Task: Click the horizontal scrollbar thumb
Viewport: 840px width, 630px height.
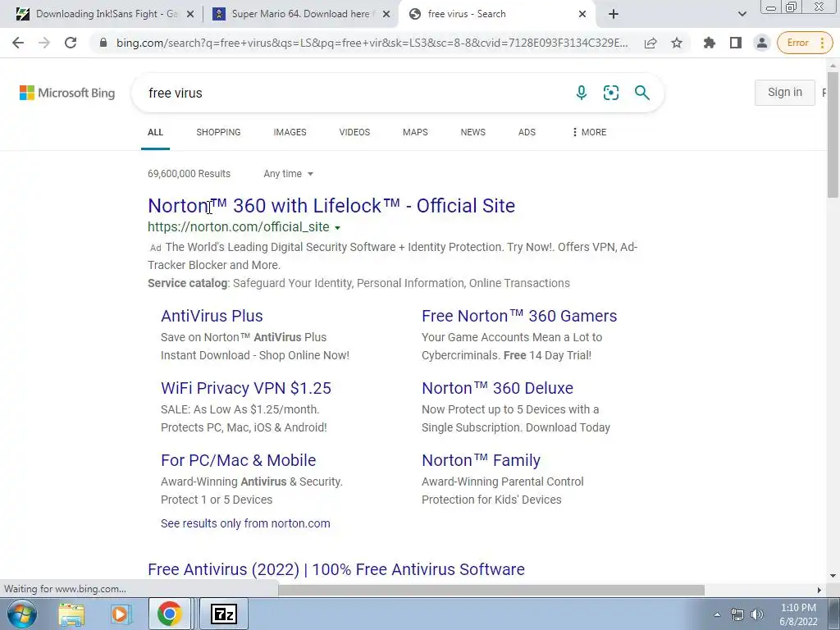Action: pos(491,590)
